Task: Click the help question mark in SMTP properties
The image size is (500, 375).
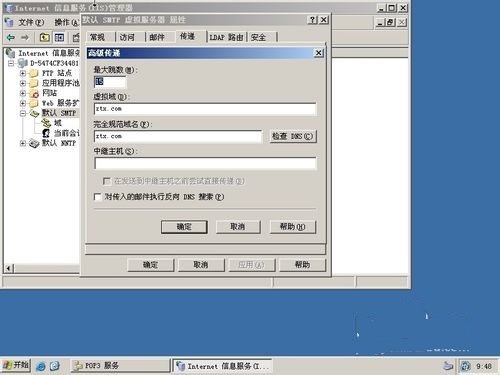Action: [312, 20]
